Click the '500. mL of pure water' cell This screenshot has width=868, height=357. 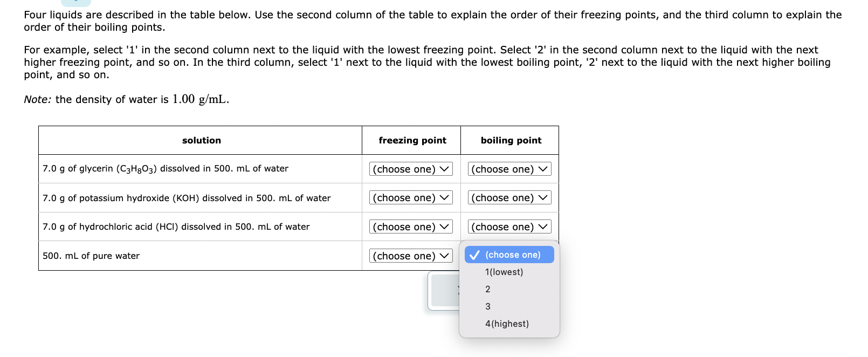click(x=200, y=256)
